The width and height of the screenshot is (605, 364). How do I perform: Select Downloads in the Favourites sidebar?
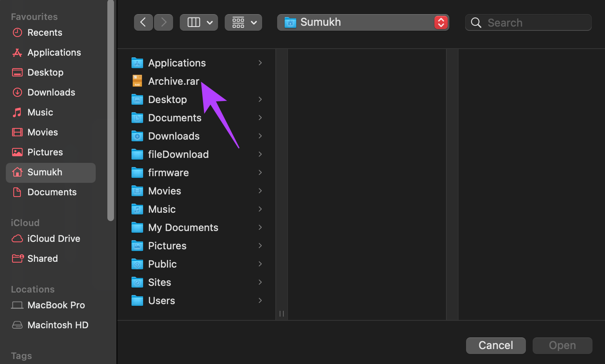click(x=51, y=92)
